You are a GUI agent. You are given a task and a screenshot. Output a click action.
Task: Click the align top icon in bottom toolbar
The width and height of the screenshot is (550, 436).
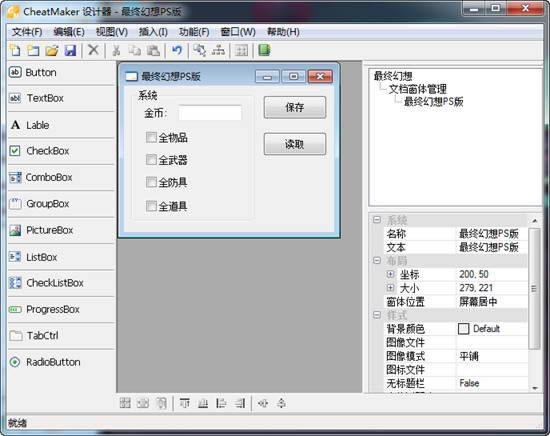[x=185, y=403]
